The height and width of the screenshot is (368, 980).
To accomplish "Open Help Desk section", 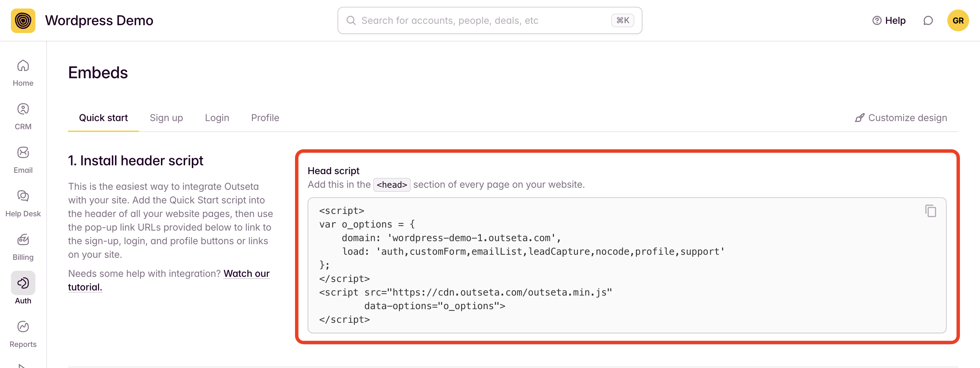I will point(23,203).
